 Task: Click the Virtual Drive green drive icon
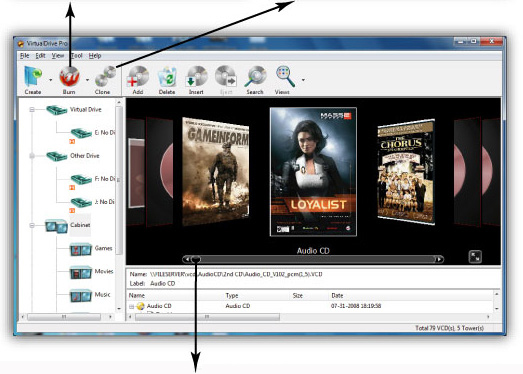tap(57, 110)
